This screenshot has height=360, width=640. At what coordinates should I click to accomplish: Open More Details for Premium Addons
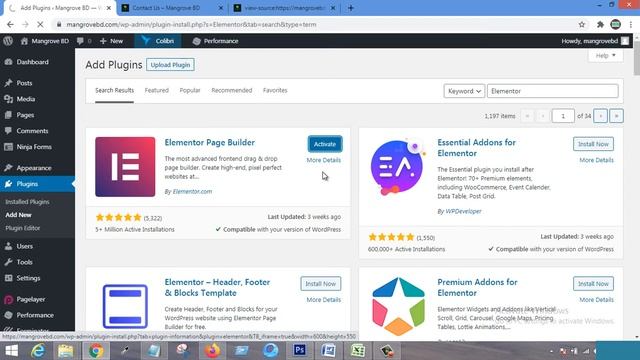click(596, 300)
